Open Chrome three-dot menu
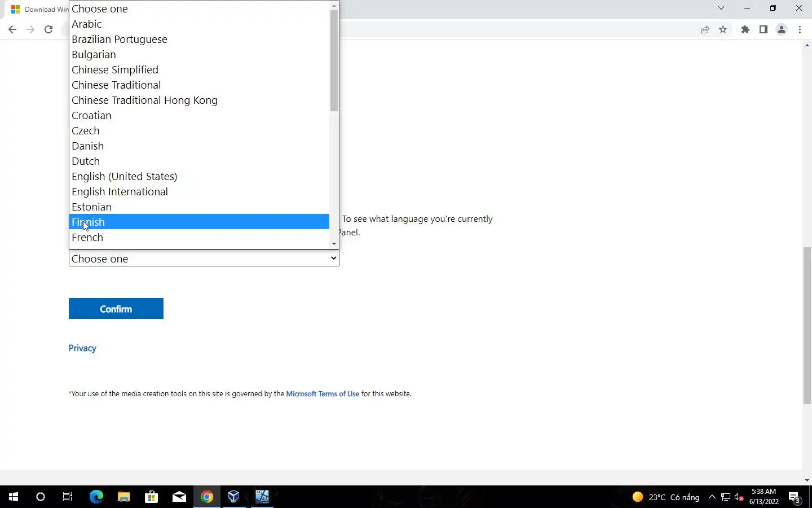Viewport: 812px width, 508px height. [x=800, y=30]
